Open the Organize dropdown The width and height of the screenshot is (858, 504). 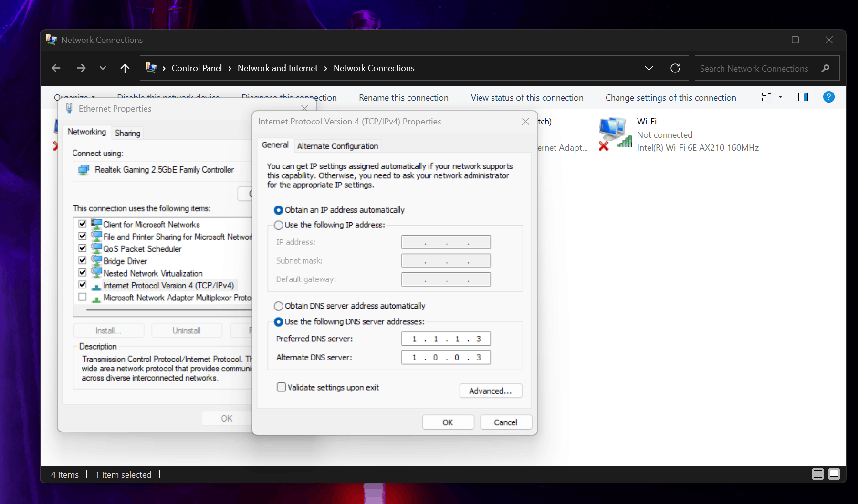(x=74, y=97)
